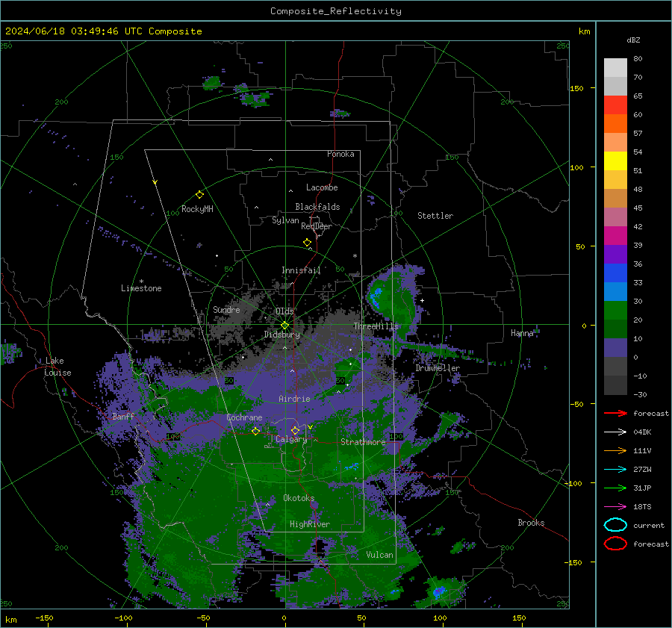Click the orange 111V arrow in legend
The height and width of the screenshot is (628, 672).
(x=615, y=450)
